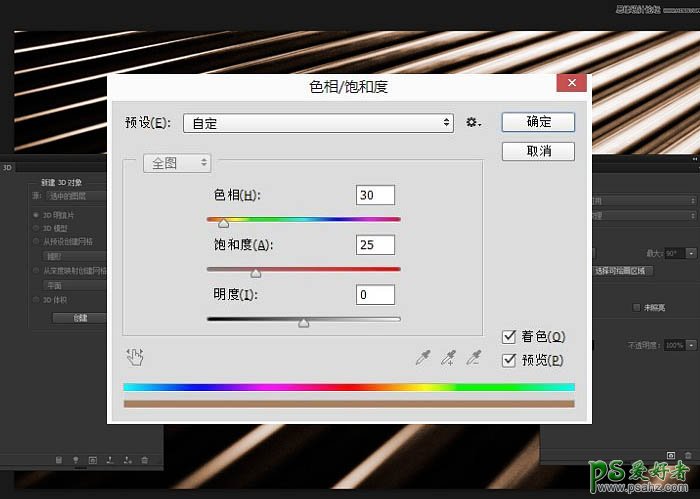The height and width of the screenshot is (499, 700).
Task: Select the add-to-sample eyedropper (plus)
Action: pos(449,357)
